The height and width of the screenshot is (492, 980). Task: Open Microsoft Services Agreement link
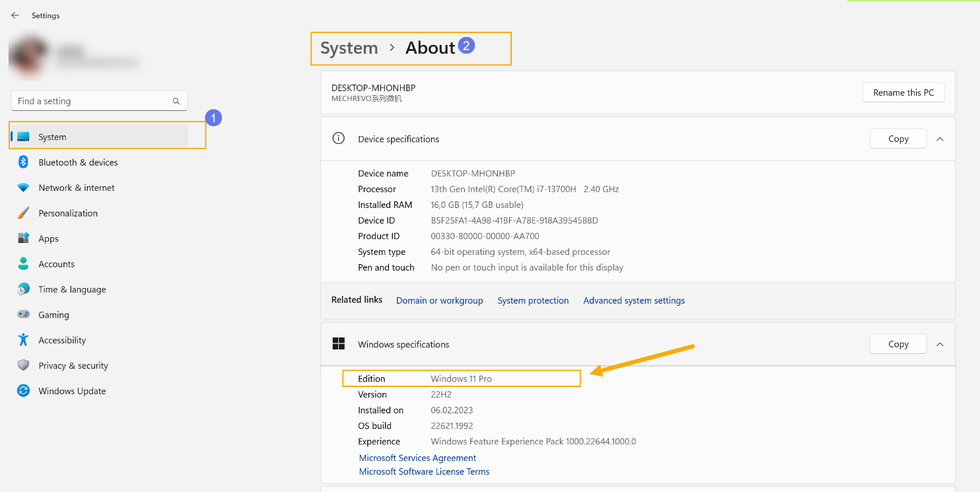coord(417,458)
